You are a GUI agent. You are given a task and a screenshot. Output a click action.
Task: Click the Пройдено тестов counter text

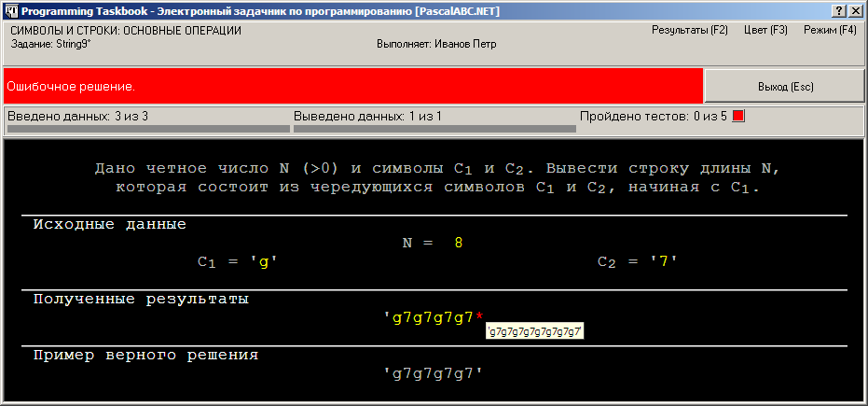[x=654, y=117]
